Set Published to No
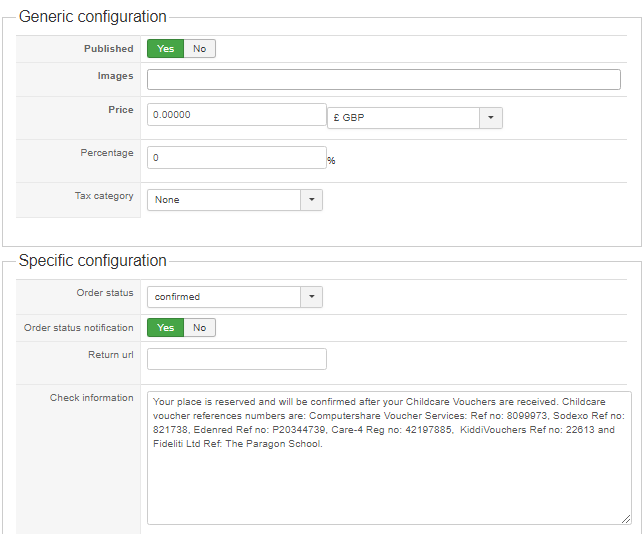 tap(200, 49)
